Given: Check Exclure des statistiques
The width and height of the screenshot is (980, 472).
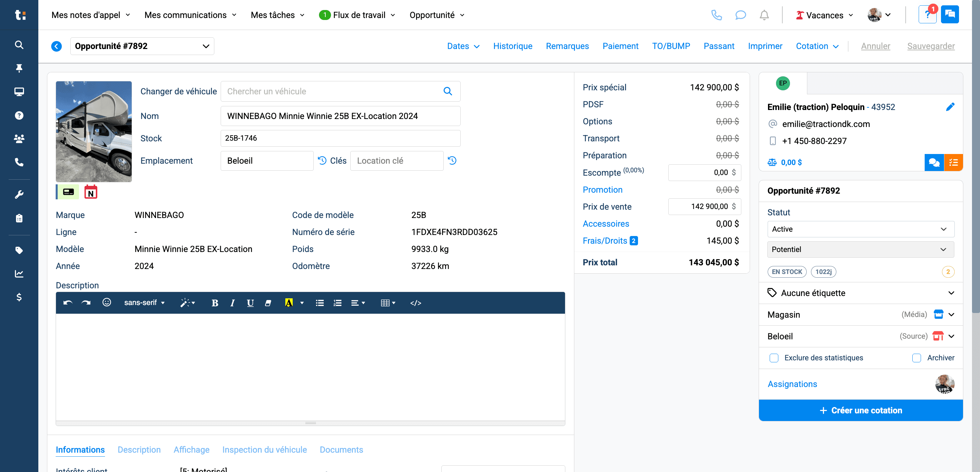Looking at the screenshot, I should pyautogui.click(x=774, y=358).
